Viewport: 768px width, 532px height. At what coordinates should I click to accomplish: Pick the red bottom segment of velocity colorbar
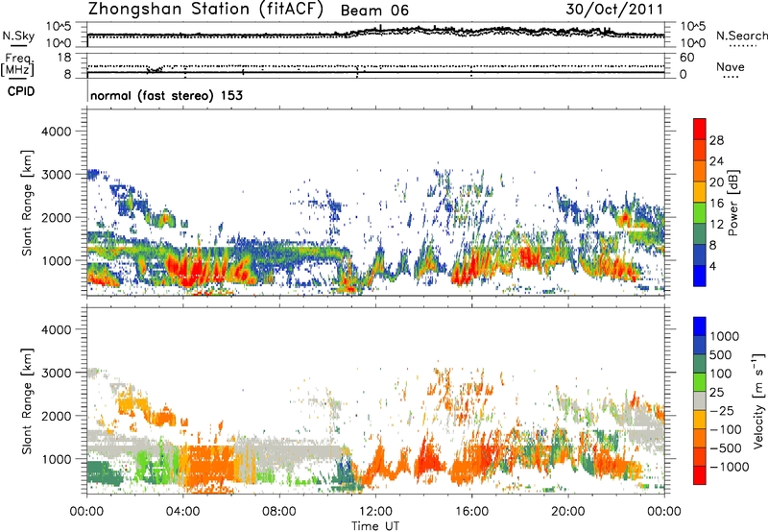700,475
